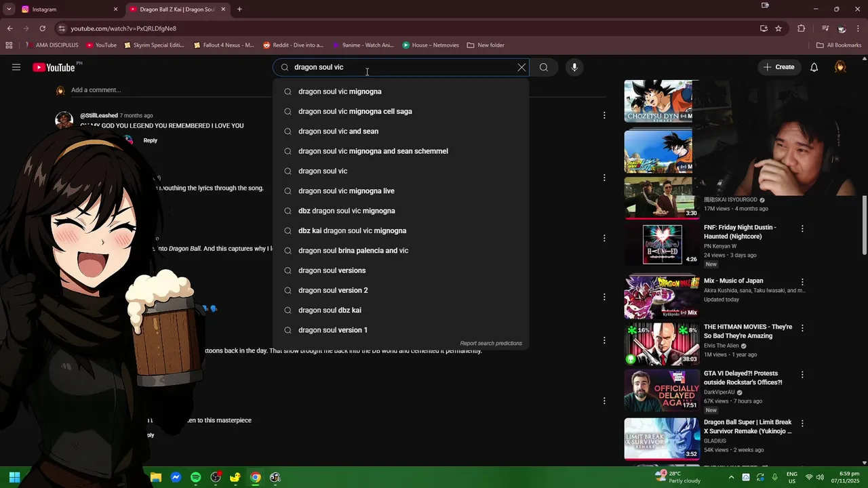Open the YouTube Create button
This screenshot has height=488, width=868.
coord(778,67)
